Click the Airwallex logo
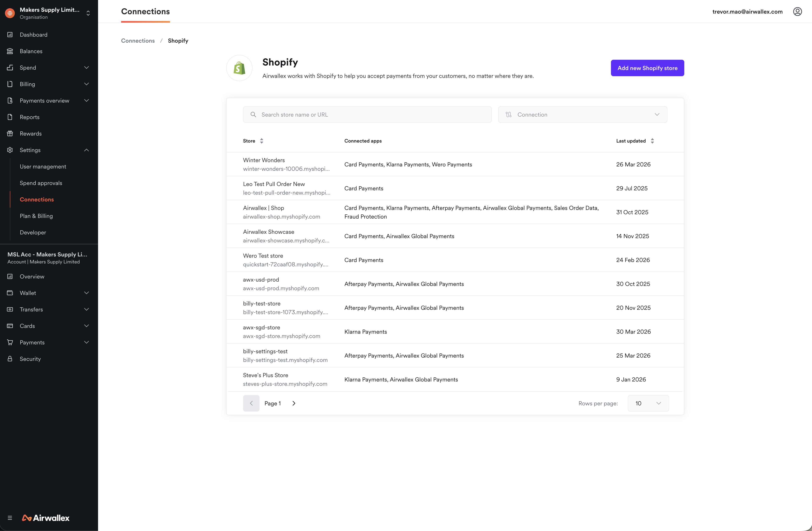Viewport: 812px width, 531px height. pyautogui.click(x=46, y=518)
